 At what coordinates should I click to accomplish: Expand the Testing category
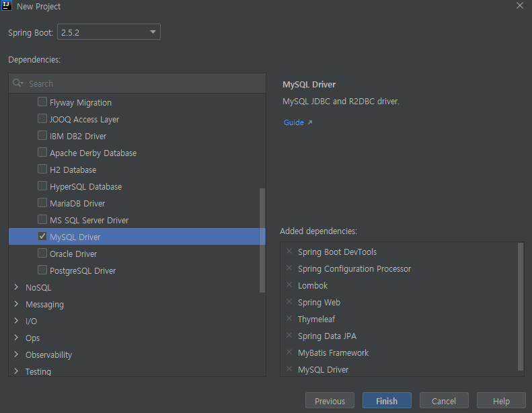click(16, 371)
